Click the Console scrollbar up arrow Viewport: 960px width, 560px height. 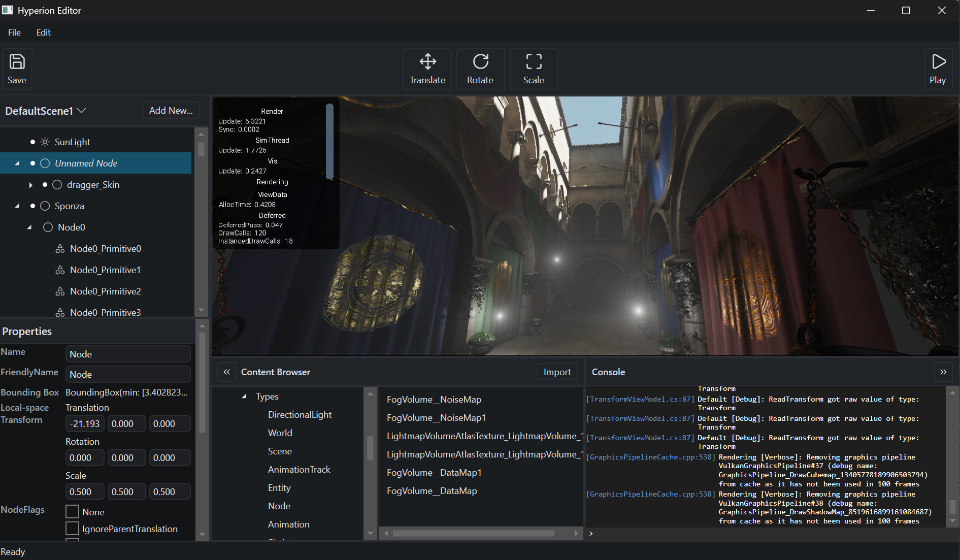click(x=952, y=392)
